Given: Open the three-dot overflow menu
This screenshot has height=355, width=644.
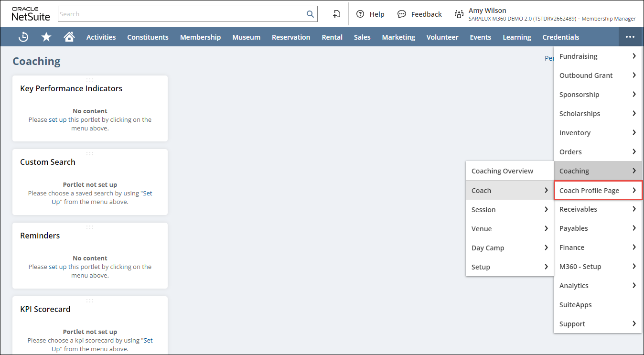Looking at the screenshot, I should tap(630, 37).
